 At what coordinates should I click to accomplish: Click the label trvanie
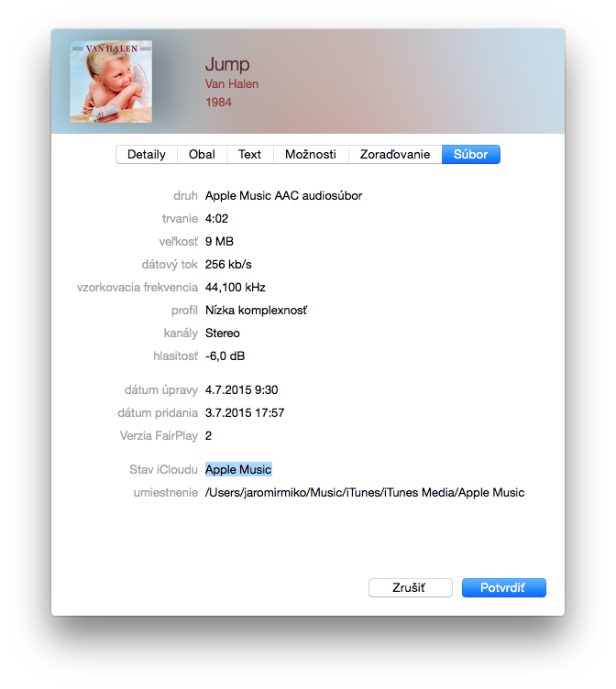[180, 218]
